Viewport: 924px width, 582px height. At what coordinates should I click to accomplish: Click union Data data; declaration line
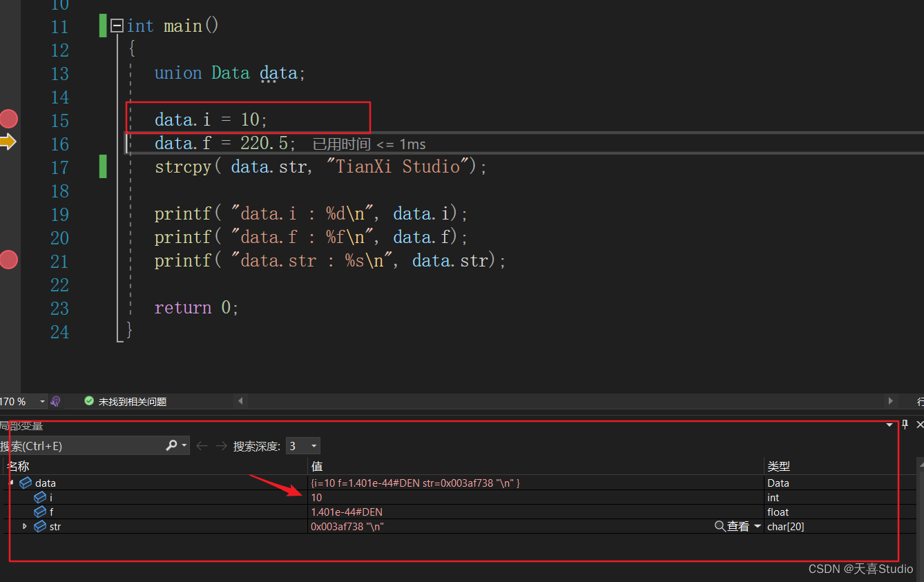[x=230, y=72]
